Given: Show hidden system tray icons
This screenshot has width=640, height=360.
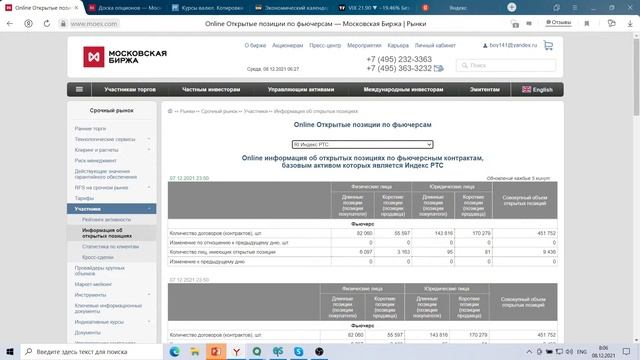Looking at the screenshot, I should [529, 351].
